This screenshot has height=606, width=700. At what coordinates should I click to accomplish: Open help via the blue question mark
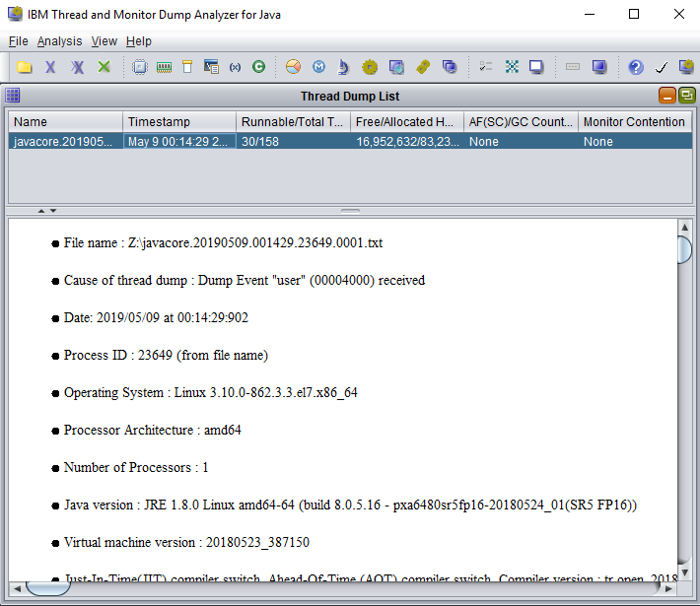tap(636, 67)
